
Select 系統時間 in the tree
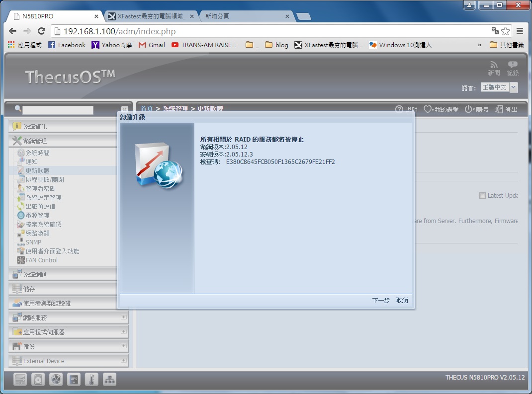[37, 153]
